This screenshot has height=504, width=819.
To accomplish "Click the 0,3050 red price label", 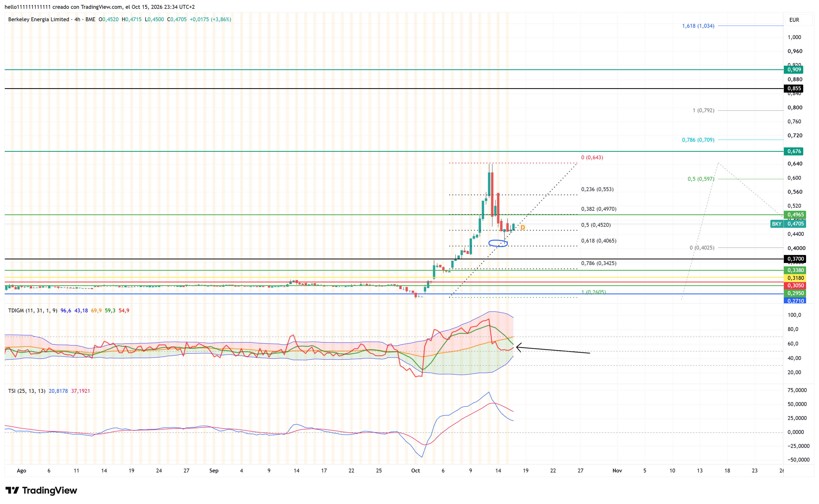I will [795, 285].
